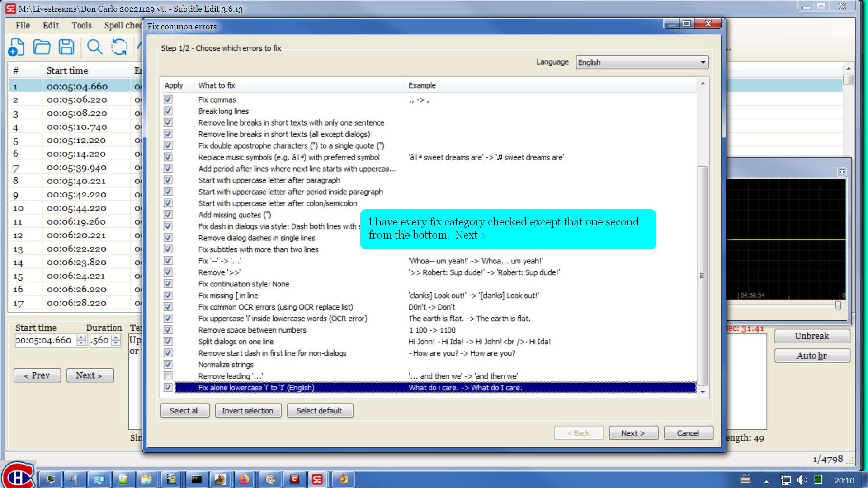Uncheck the Fix commas option

168,99
